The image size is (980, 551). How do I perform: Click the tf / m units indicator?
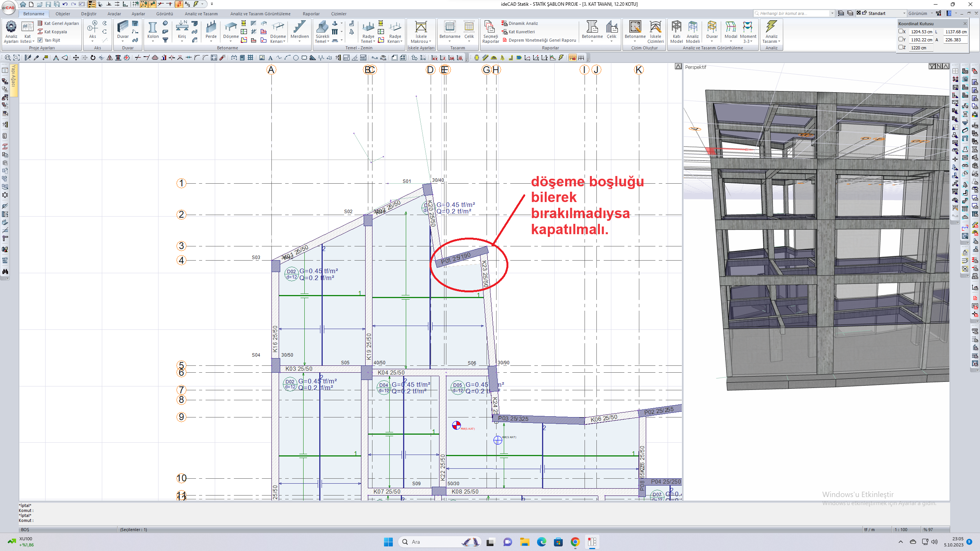point(869,530)
